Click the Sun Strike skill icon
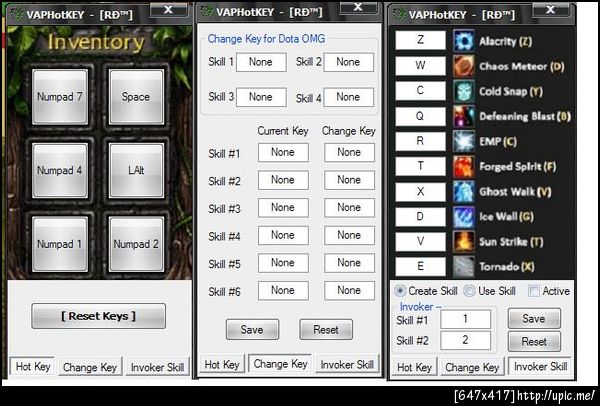Image resolution: width=600 pixels, height=406 pixels. (x=464, y=242)
